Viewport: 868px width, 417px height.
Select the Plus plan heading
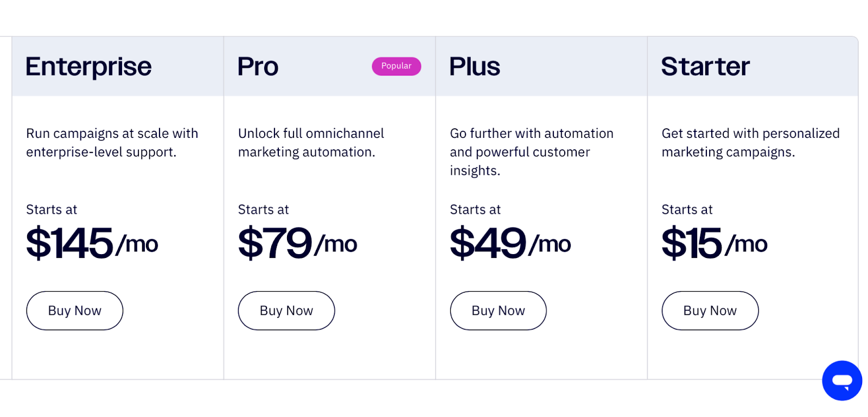pyautogui.click(x=475, y=67)
